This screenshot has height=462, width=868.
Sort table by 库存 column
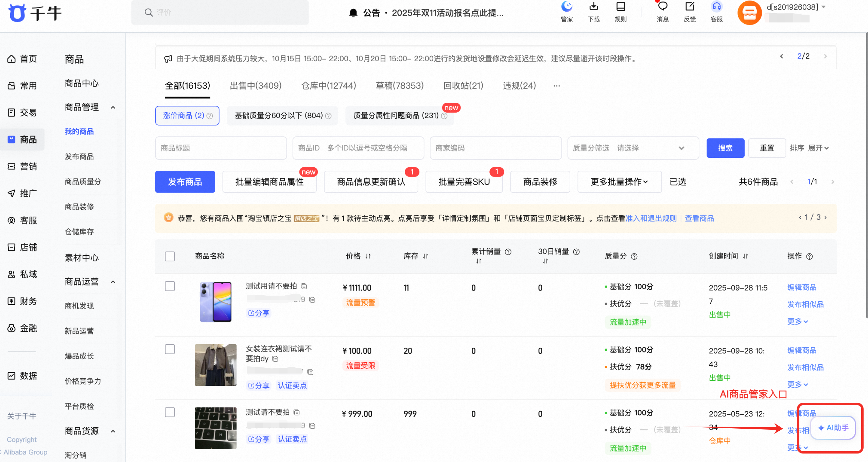[x=426, y=256]
